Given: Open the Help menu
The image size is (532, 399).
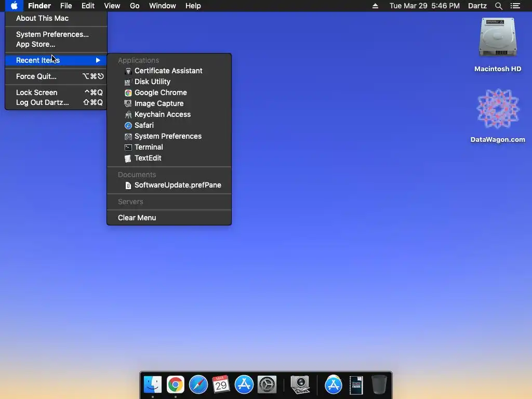Looking at the screenshot, I should 193,6.
